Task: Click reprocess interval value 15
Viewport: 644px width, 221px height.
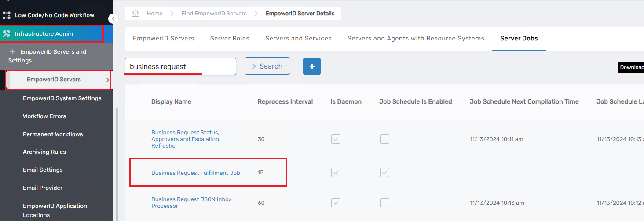Action: (260, 173)
